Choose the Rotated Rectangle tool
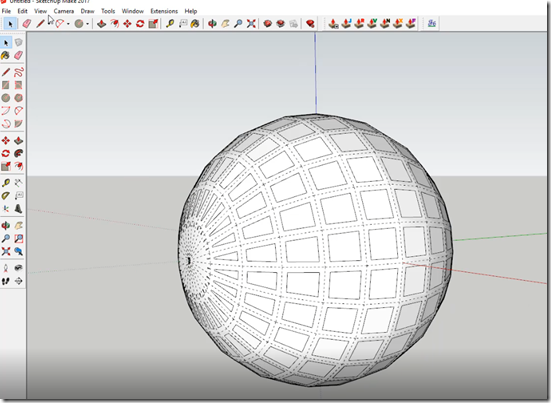 coord(18,85)
